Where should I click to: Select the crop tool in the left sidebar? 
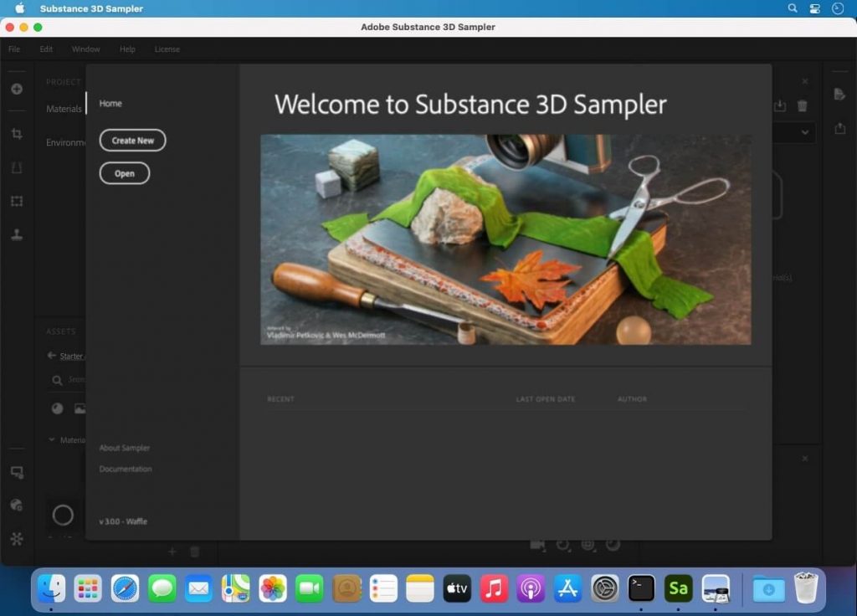click(17, 134)
